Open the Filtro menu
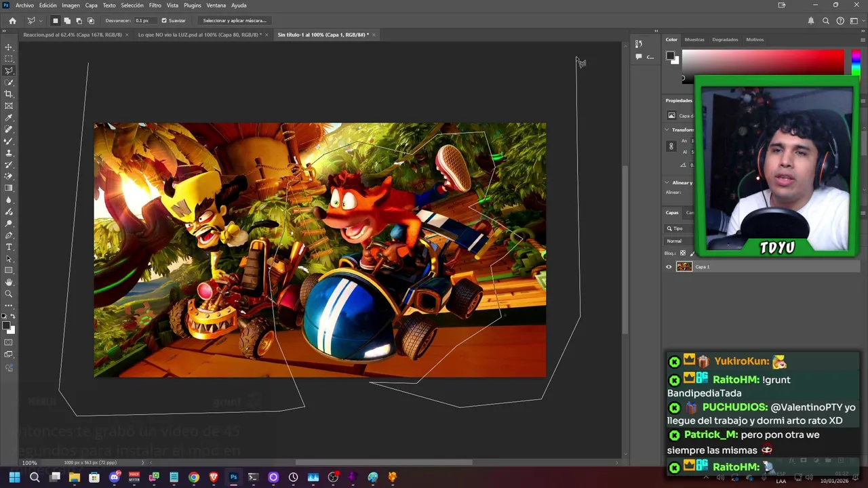The width and height of the screenshot is (868, 488). pyautogui.click(x=155, y=5)
